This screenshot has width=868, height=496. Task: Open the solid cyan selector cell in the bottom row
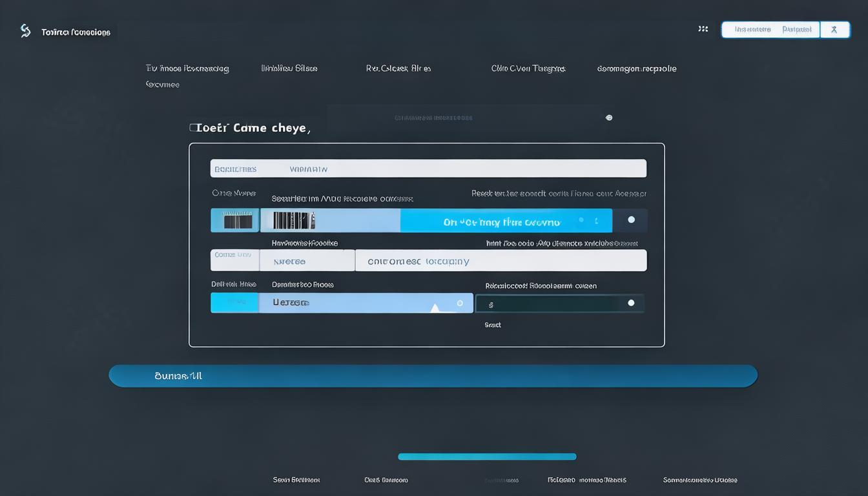point(234,302)
